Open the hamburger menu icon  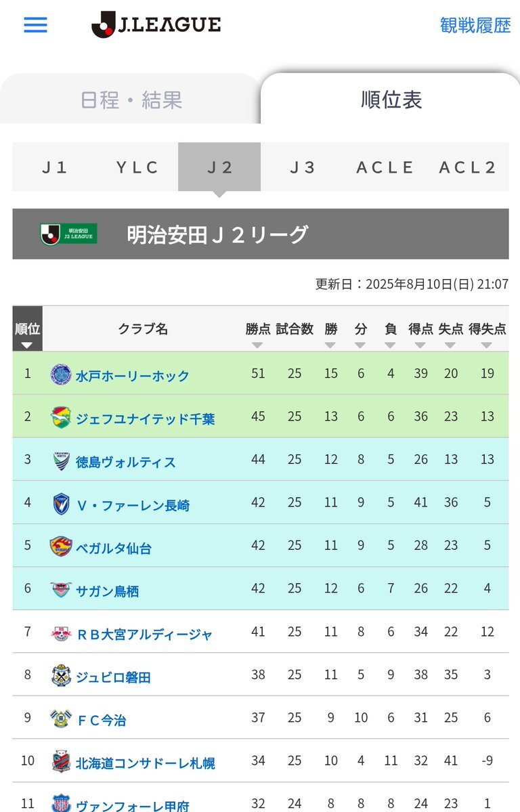35,25
